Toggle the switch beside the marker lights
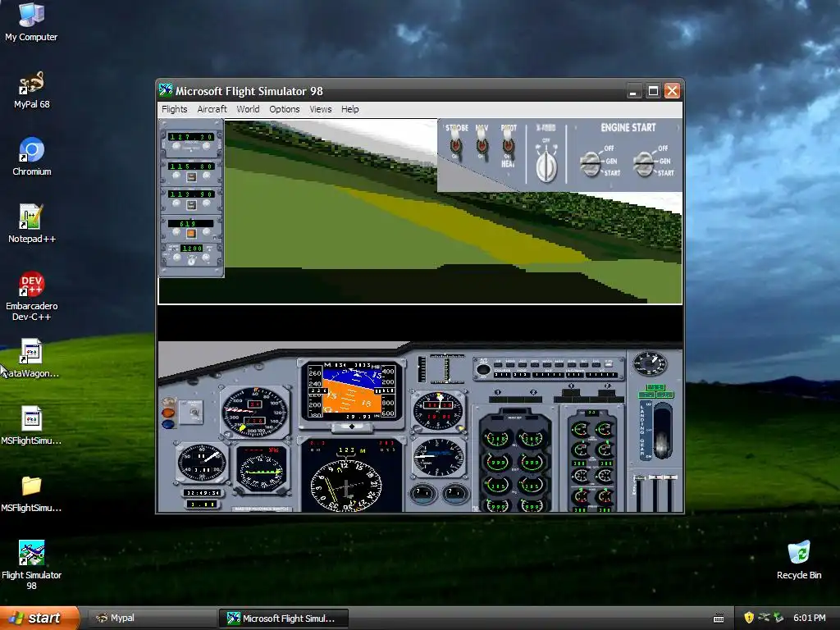This screenshot has height=630, width=840. [x=191, y=413]
